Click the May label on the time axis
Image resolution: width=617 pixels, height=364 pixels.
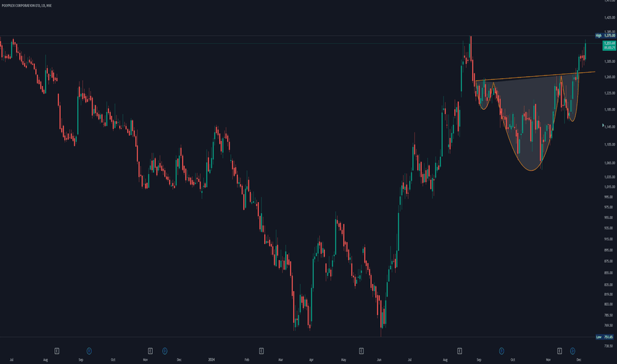(x=344, y=359)
